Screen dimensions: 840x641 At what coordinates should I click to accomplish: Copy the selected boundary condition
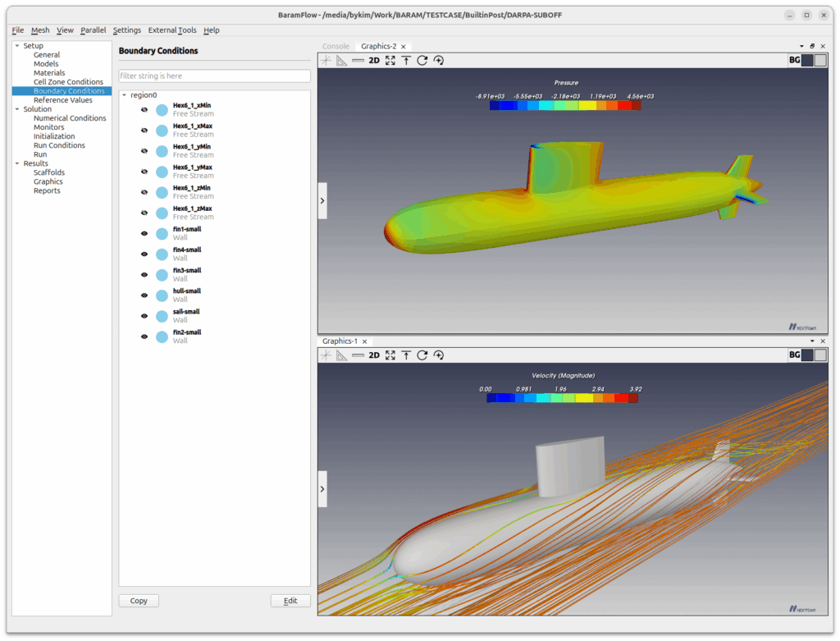point(139,601)
